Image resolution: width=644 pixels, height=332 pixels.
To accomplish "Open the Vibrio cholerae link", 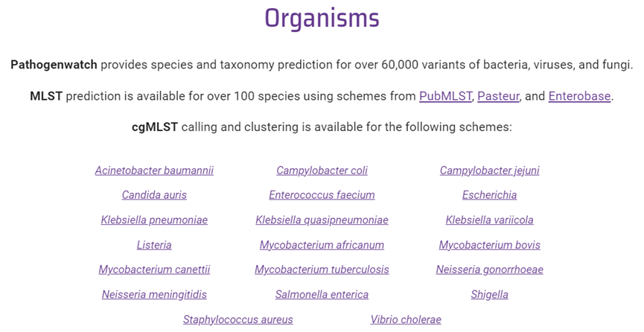I will click(405, 319).
